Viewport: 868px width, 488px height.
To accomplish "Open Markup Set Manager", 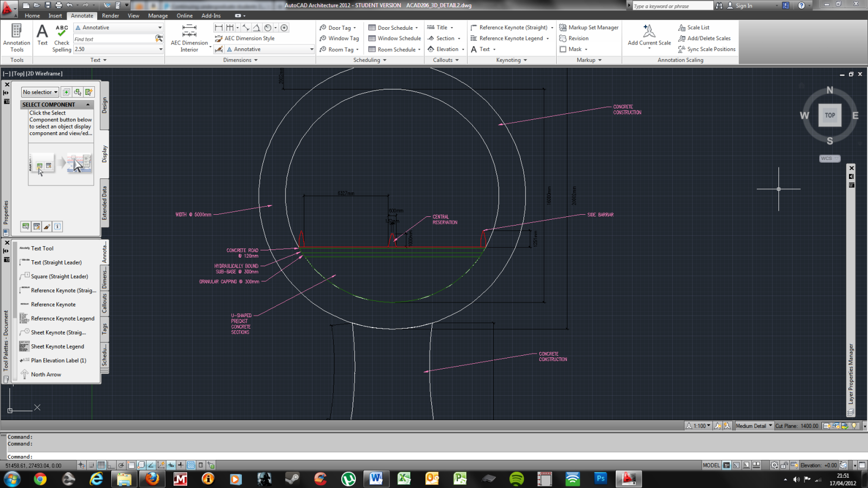I will (x=589, y=28).
